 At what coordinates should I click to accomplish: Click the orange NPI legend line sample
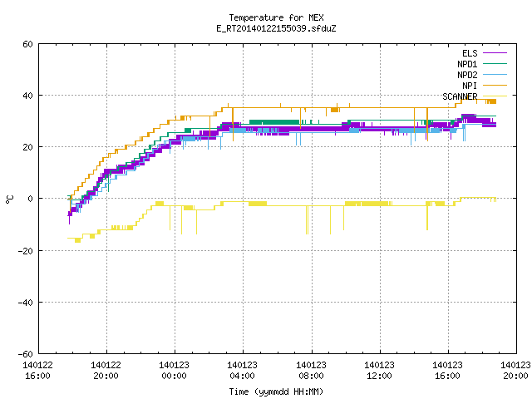pos(495,85)
